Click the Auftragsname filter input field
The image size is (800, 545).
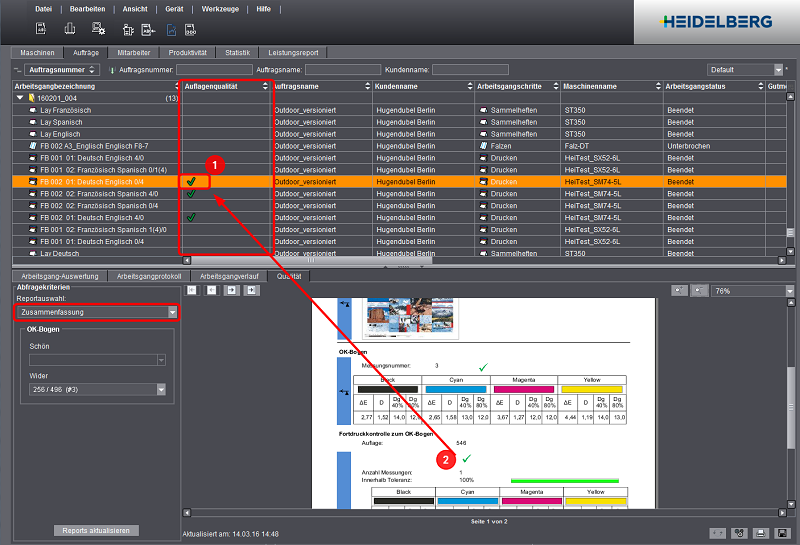[342, 70]
